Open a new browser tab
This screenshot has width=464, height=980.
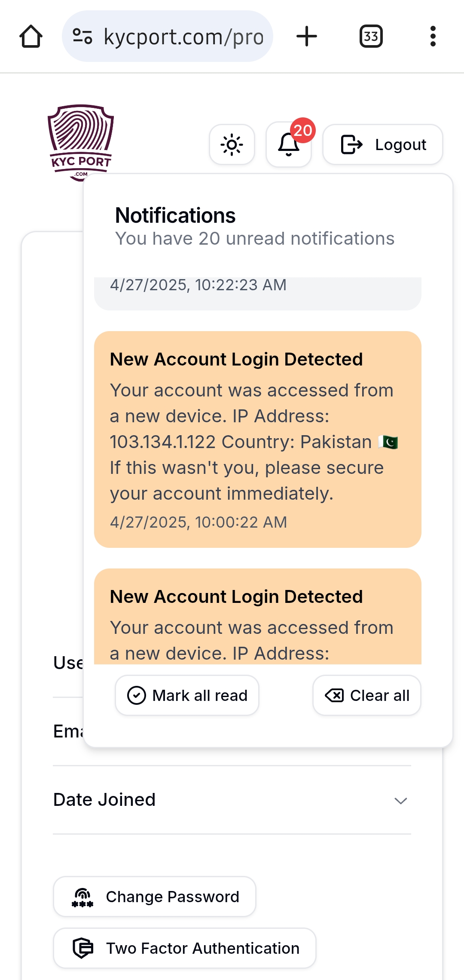307,37
